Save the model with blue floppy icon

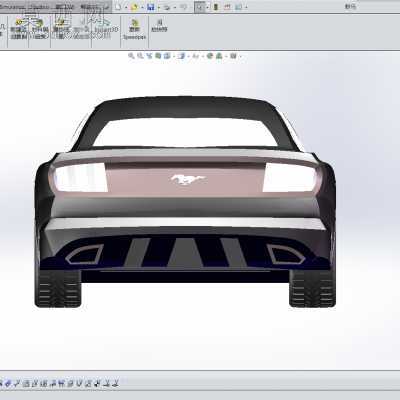point(151,7)
